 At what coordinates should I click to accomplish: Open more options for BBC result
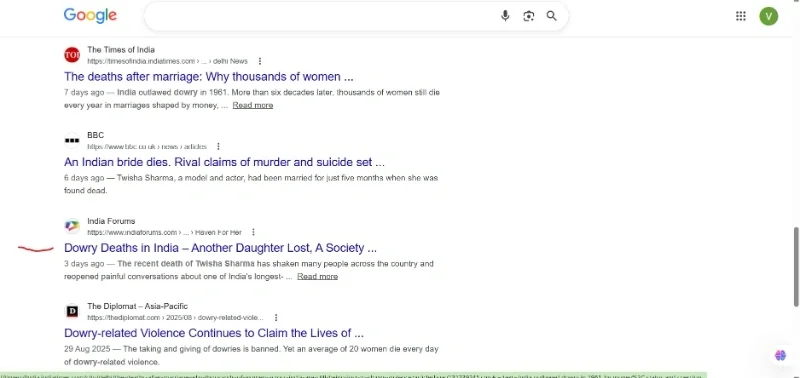[218, 146]
